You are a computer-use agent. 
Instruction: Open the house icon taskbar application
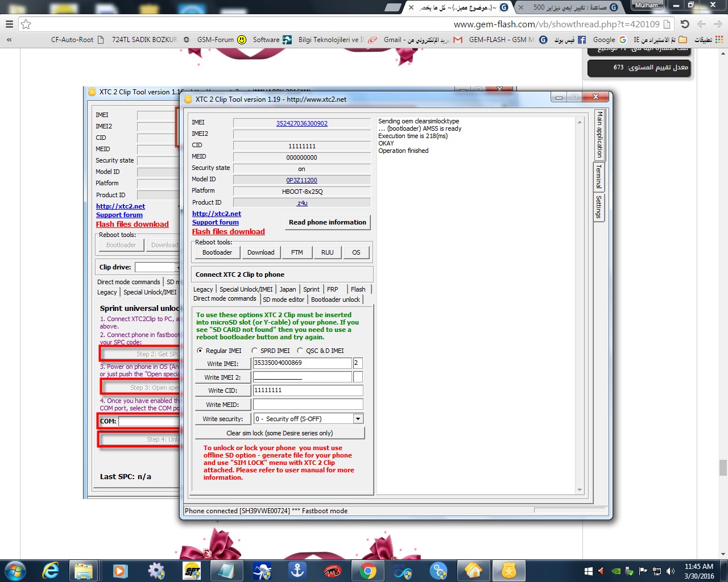coord(473,570)
